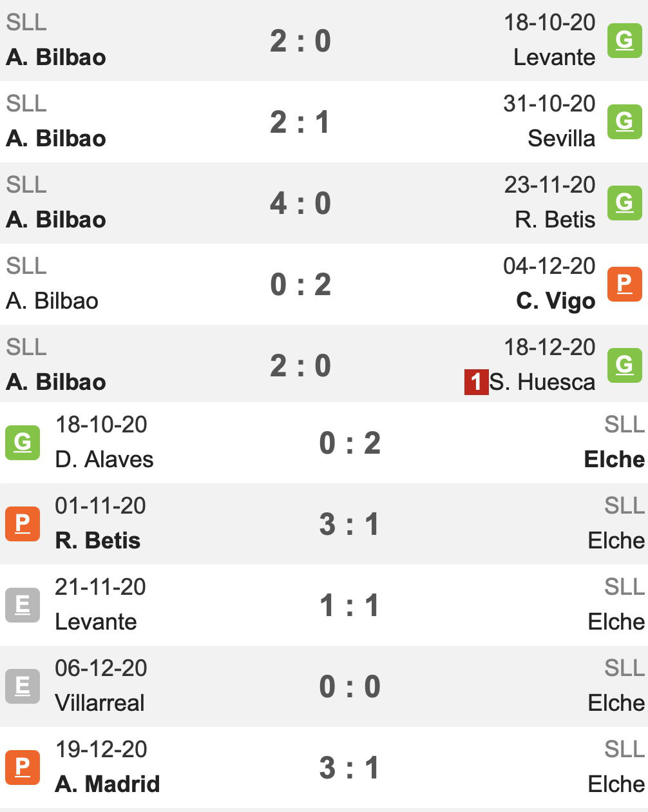
Task: Click the green G badge beside Sevilla
Action: tap(625, 122)
